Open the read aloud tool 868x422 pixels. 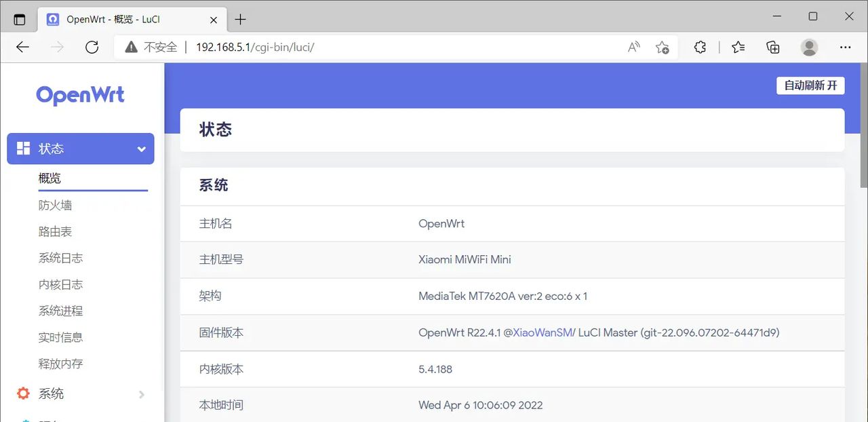click(633, 47)
